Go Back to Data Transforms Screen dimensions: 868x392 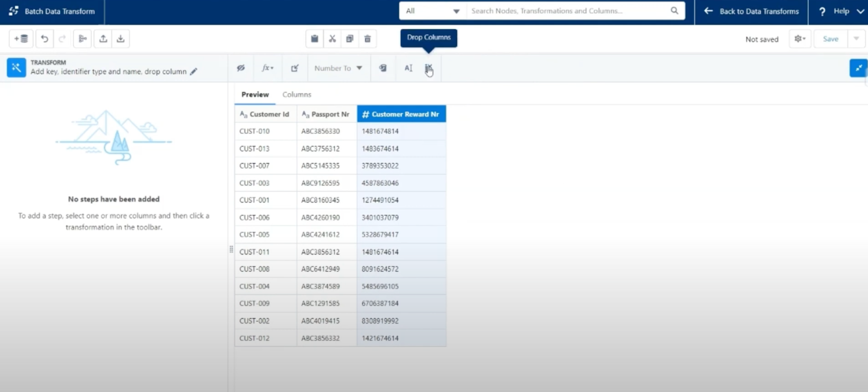pyautogui.click(x=751, y=11)
